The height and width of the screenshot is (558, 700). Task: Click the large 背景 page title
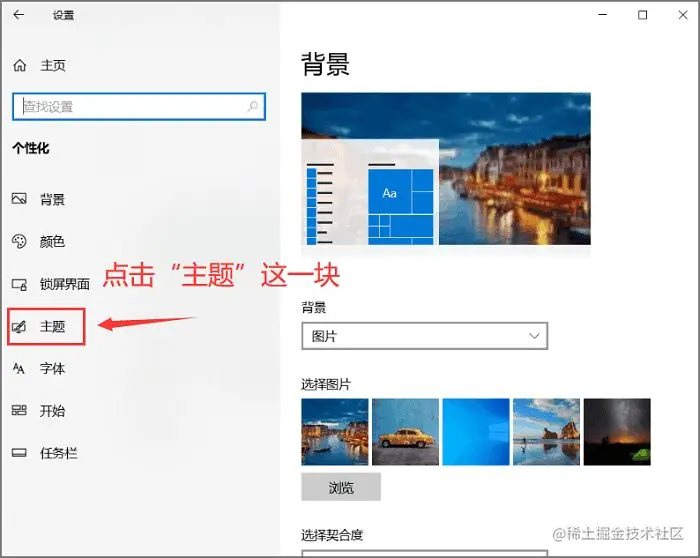(325, 64)
